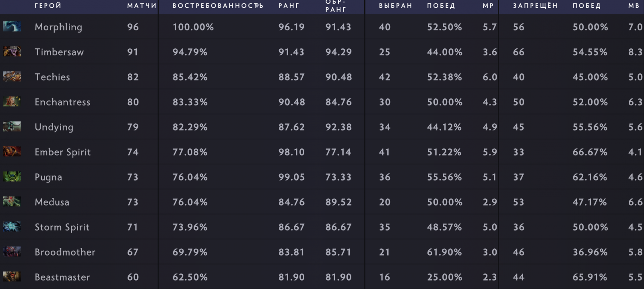Click the Undying hero portrait icon

[x=12, y=127]
